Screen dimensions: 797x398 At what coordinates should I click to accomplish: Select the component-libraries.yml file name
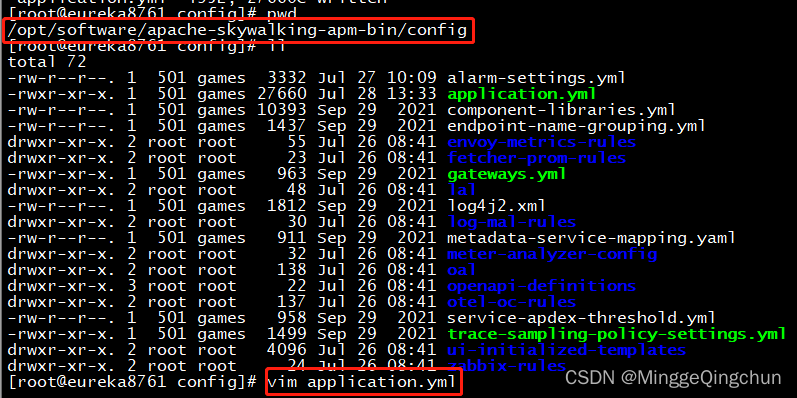[x=561, y=110]
